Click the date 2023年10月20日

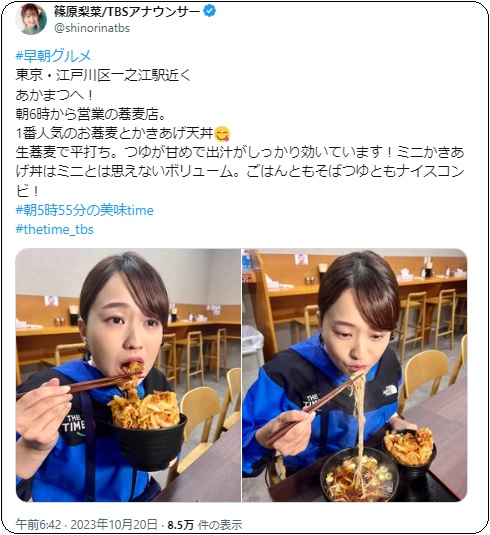(x=113, y=524)
